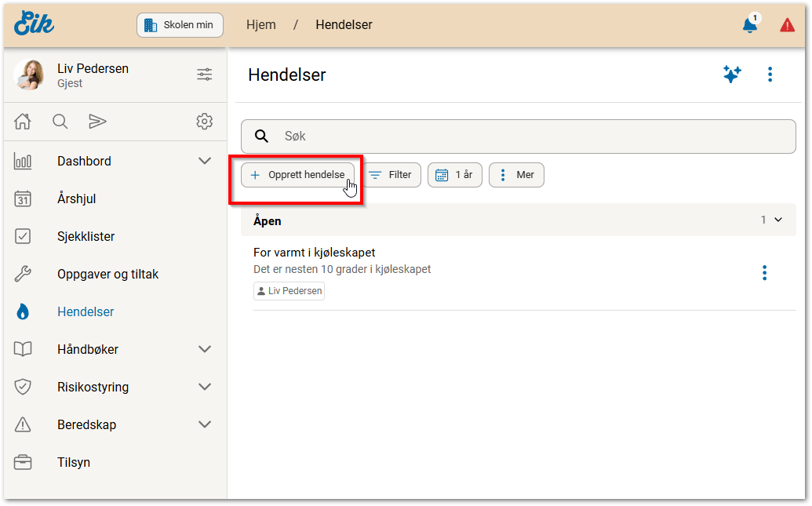Click the user preferences sliders icon
Screen dimensions: 812x506
pyautogui.click(x=204, y=75)
